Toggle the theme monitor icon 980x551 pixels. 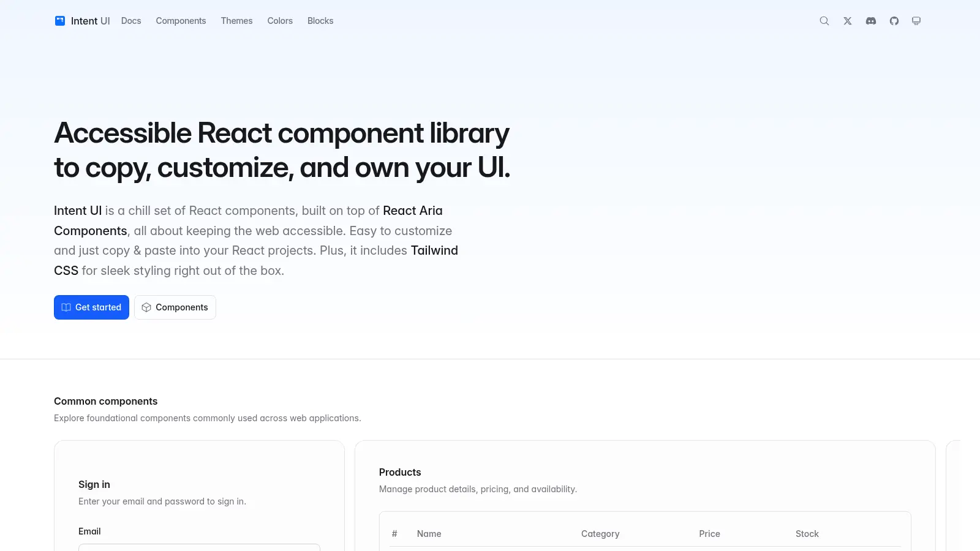pyautogui.click(x=916, y=21)
